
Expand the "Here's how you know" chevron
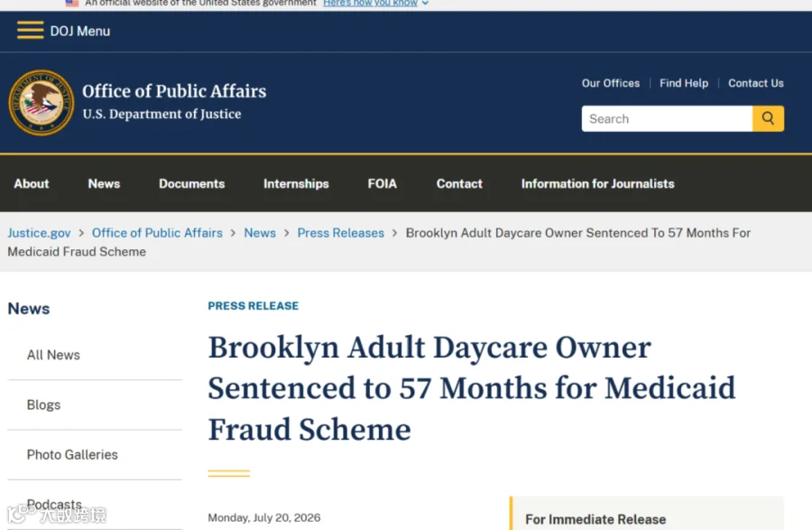pos(425,3)
